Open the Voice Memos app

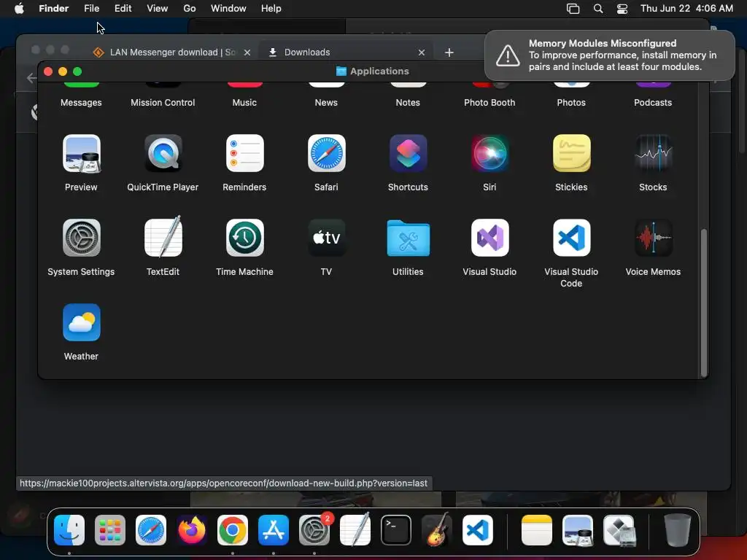click(x=653, y=238)
